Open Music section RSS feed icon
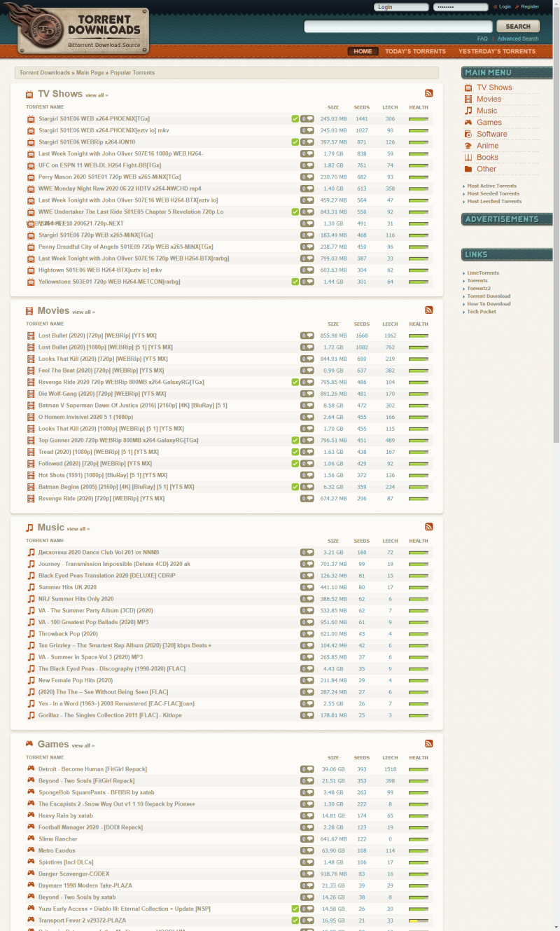Viewport: 560px width, 931px height. [429, 527]
